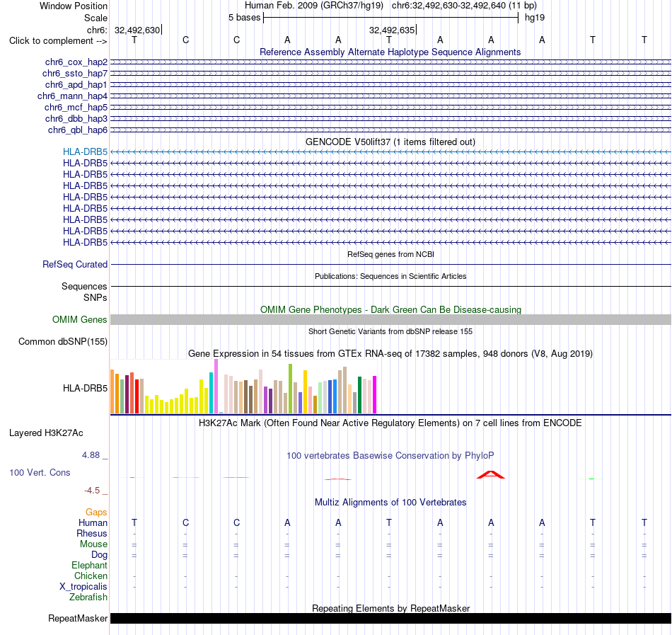Click the Common dbSNP(155) track label
Screen dimensions: 672x635
click(x=63, y=341)
